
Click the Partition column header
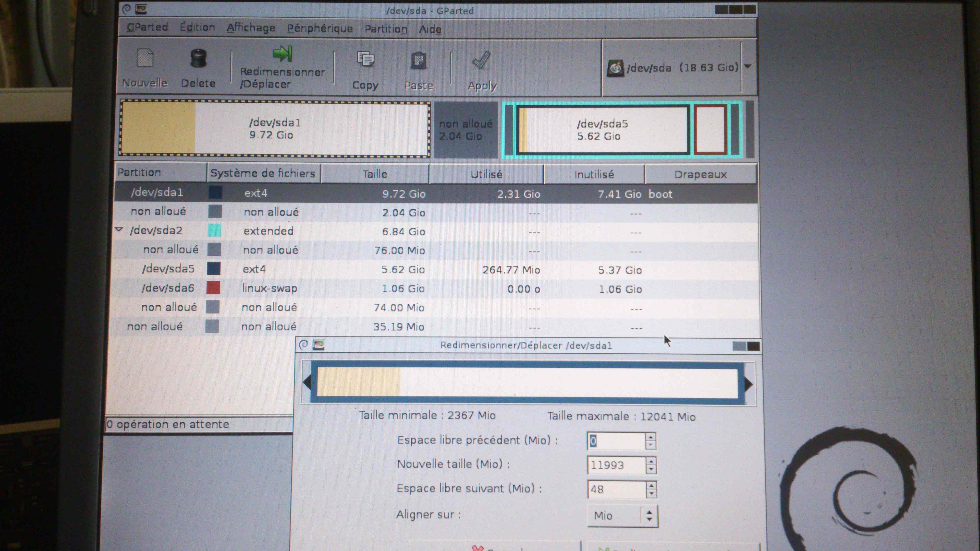(161, 173)
